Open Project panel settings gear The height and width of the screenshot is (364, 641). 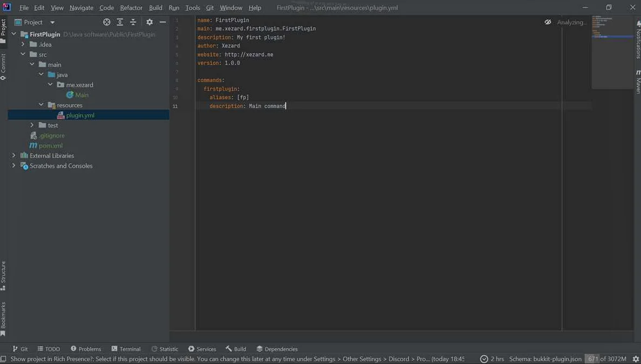click(x=149, y=22)
